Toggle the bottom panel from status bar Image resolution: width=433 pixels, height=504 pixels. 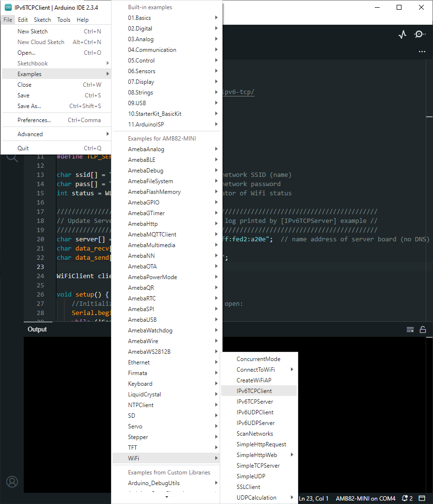click(422, 498)
